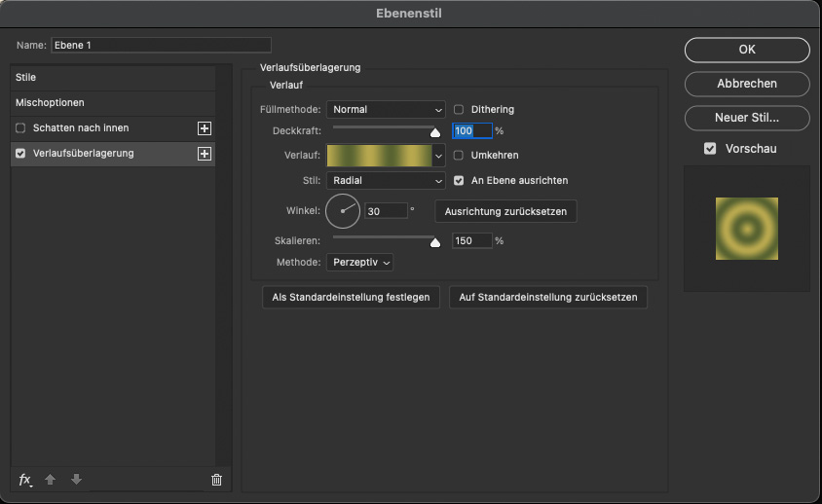Delete effect using trash icon
The width and height of the screenshot is (822, 504).
point(216,480)
